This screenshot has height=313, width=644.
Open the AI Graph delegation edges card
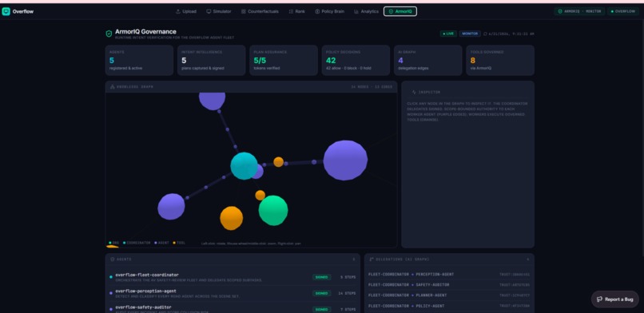(x=428, y=61)
